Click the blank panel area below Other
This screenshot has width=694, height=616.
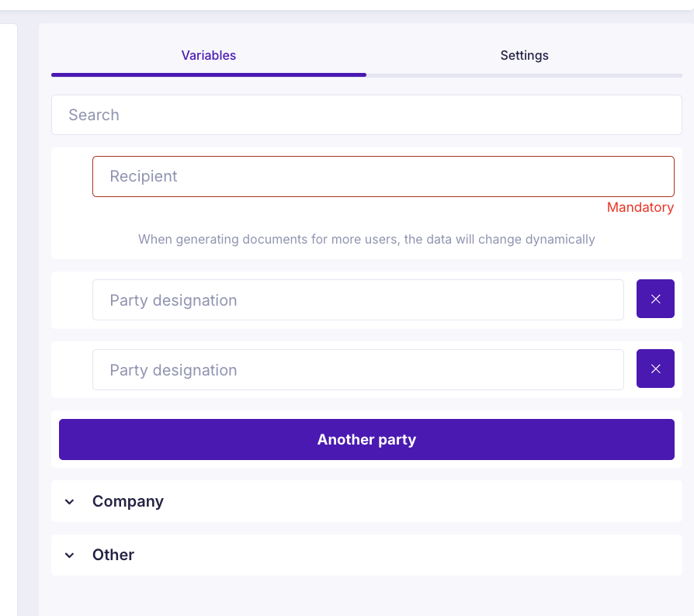coord(366,596)
